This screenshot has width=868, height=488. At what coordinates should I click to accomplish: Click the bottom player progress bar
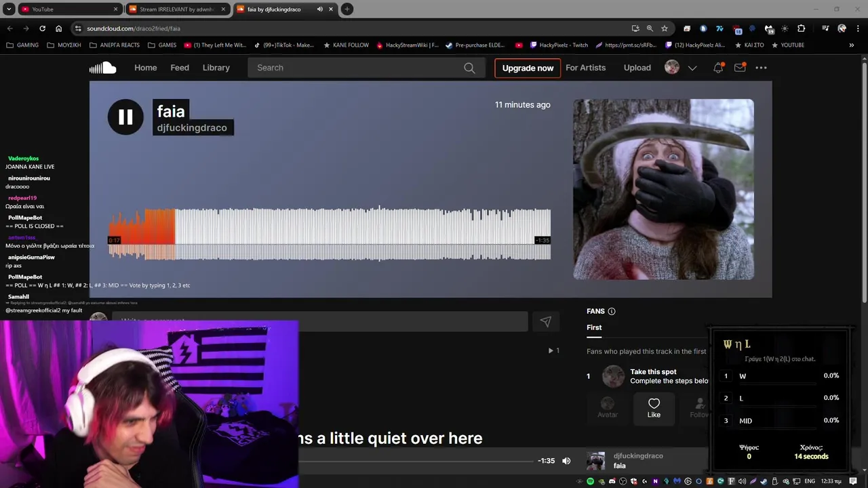pos(416,461)
